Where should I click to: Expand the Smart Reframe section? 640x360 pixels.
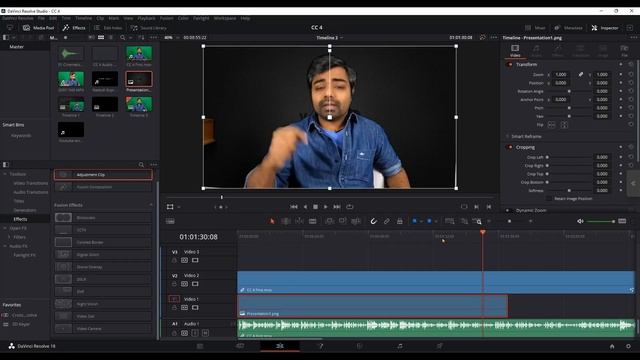526,136
